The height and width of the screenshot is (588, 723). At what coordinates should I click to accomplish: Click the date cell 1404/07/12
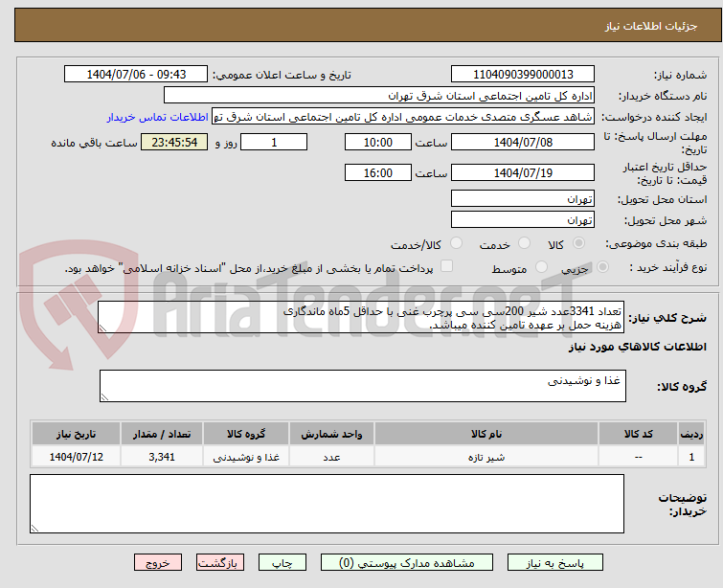76,457
